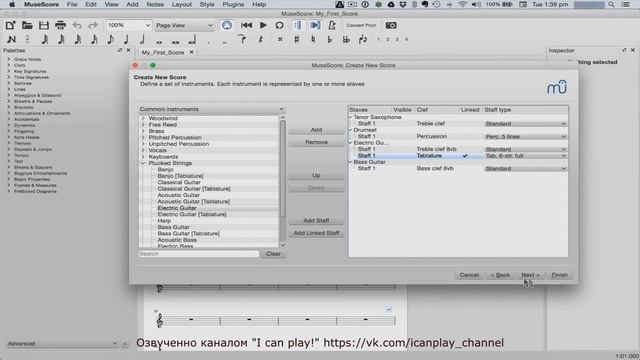
Task: Click the image capture camera icon
Action: [391, 25]
